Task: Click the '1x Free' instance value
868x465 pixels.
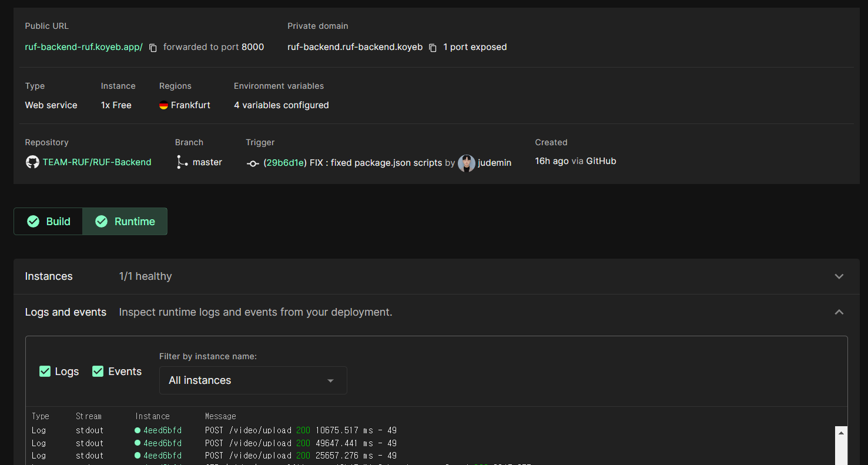Action: click(116, 105)
